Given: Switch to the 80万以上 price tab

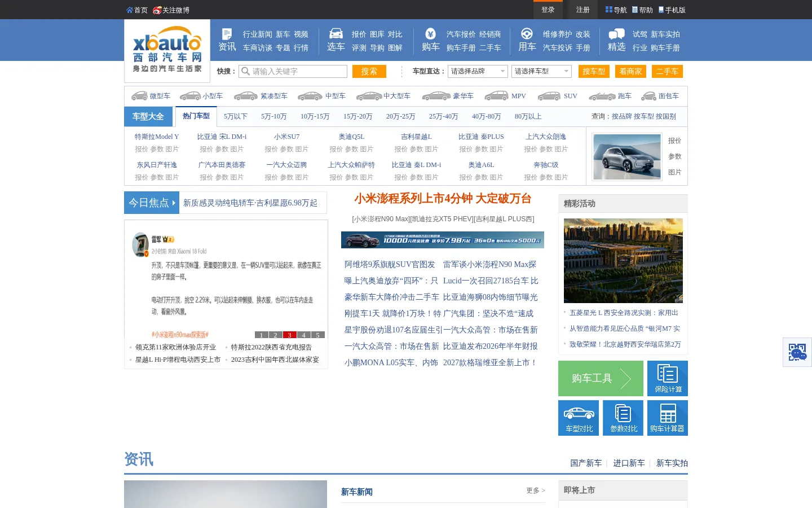Looking at the screenshot, I should pyautogui.click(x=528, y=116).
